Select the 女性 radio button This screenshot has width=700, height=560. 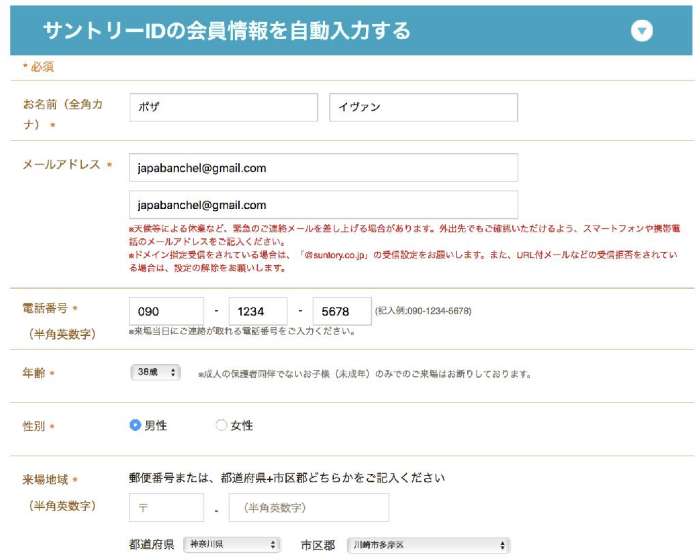(222, 425)
